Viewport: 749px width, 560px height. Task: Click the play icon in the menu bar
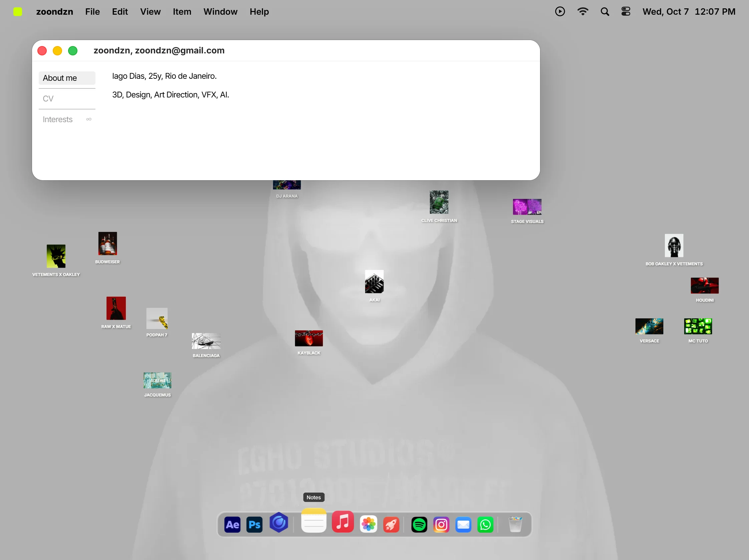click(560, 11)
